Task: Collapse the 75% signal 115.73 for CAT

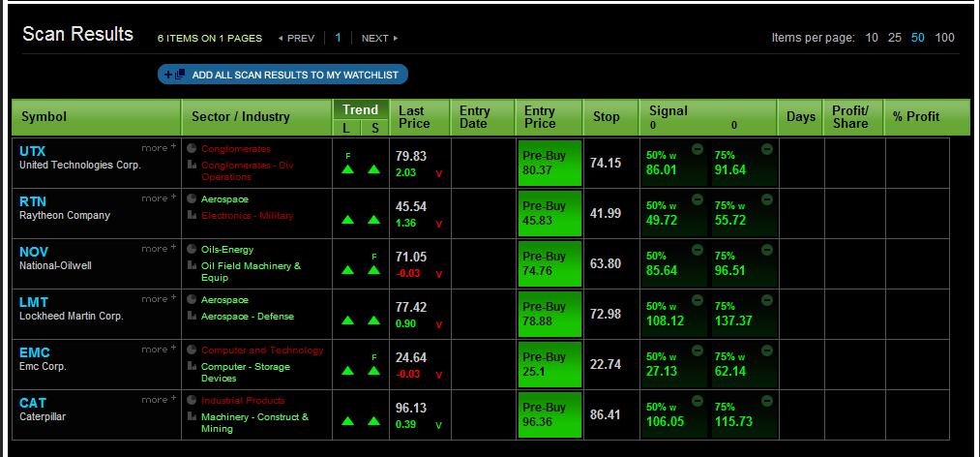Action: pos(767,402)
